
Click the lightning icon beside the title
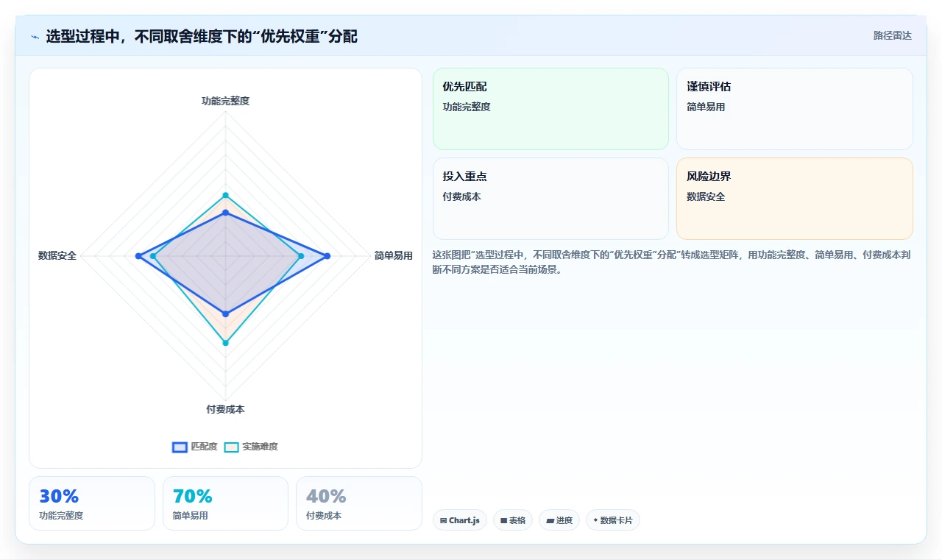pos(35,37)
